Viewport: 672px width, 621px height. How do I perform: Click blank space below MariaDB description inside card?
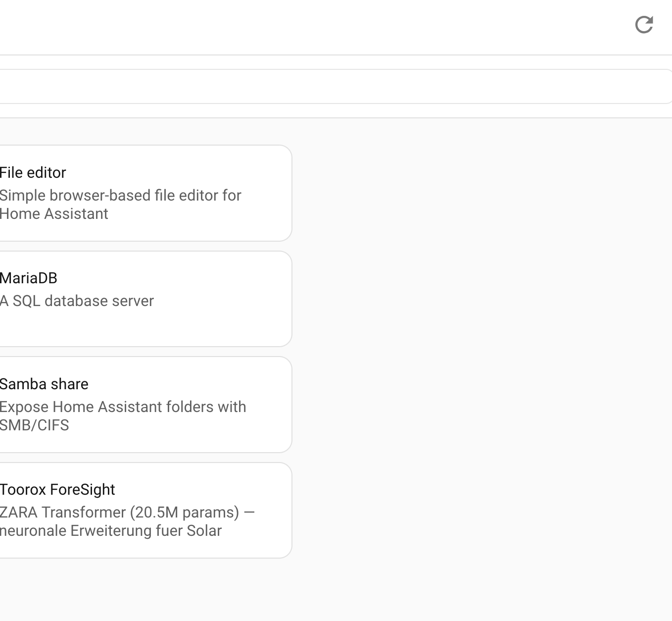pos(144,327)
